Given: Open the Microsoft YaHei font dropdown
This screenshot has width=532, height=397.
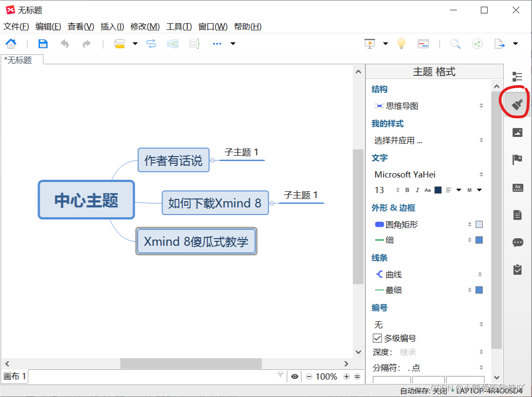Looking at the screenshot, I should 428,174.
